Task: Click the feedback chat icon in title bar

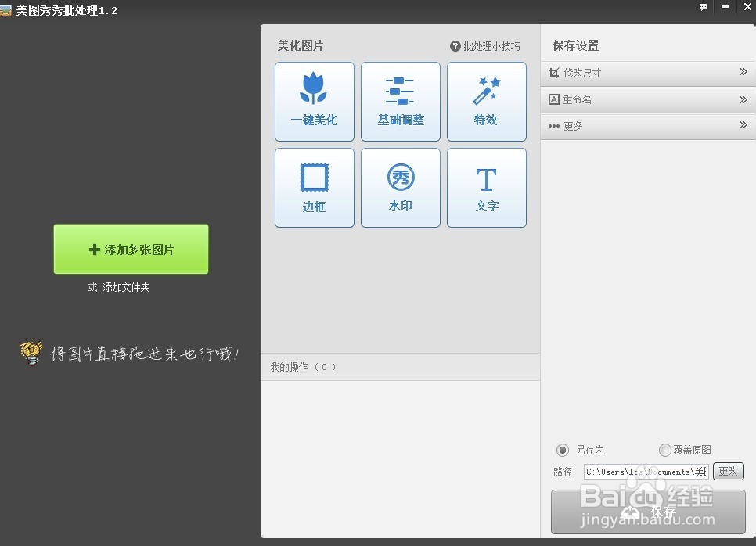Action: [x=703, y=7]
